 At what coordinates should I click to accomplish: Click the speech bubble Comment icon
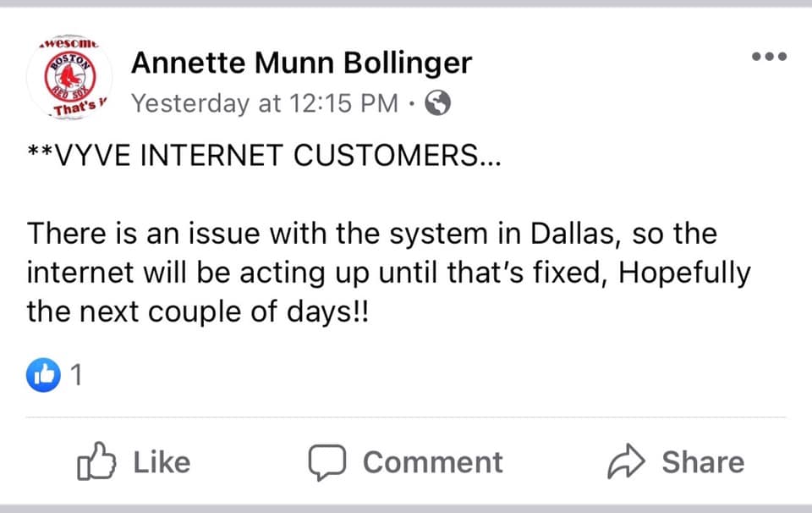327,462
